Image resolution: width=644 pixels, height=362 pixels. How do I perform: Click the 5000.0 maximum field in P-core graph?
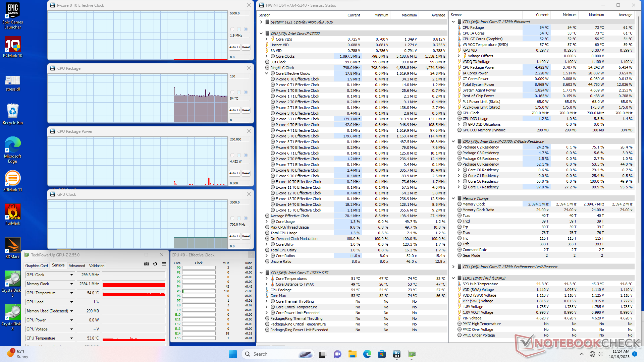(239, 13)
